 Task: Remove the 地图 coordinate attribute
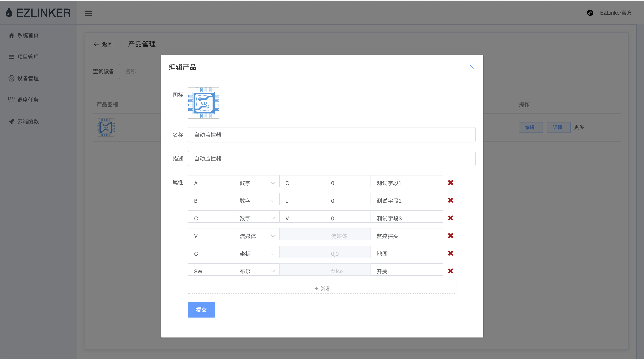click(x=450, y=253)
